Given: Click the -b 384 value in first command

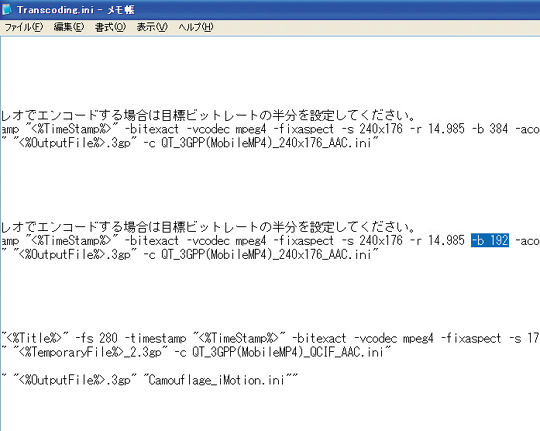Looking at the screenshot, I should click(490, 129).
